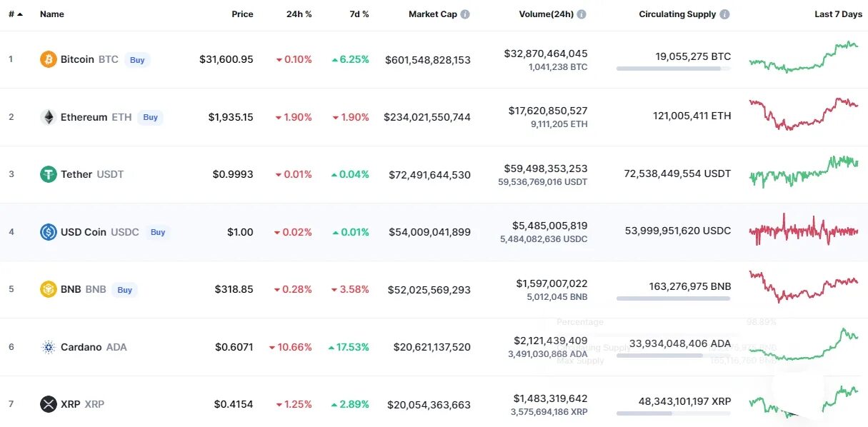Click Tether market cap $72,491,644,530

coord(430,174)
